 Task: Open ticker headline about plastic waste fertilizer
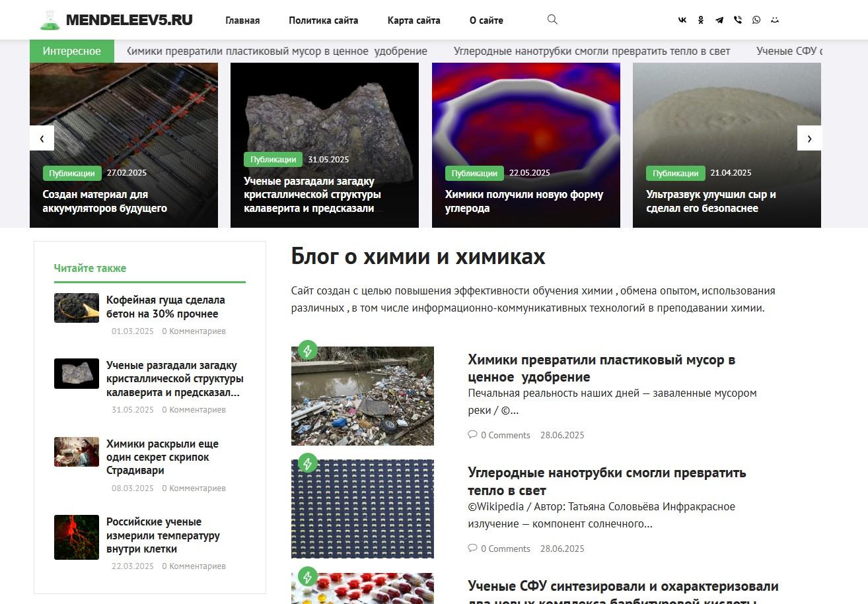coord(277,51)
